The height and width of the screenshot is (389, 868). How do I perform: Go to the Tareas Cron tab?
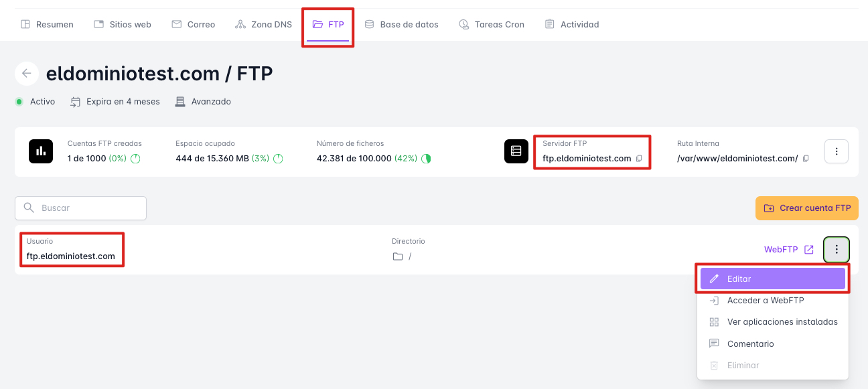coord(492,25)
